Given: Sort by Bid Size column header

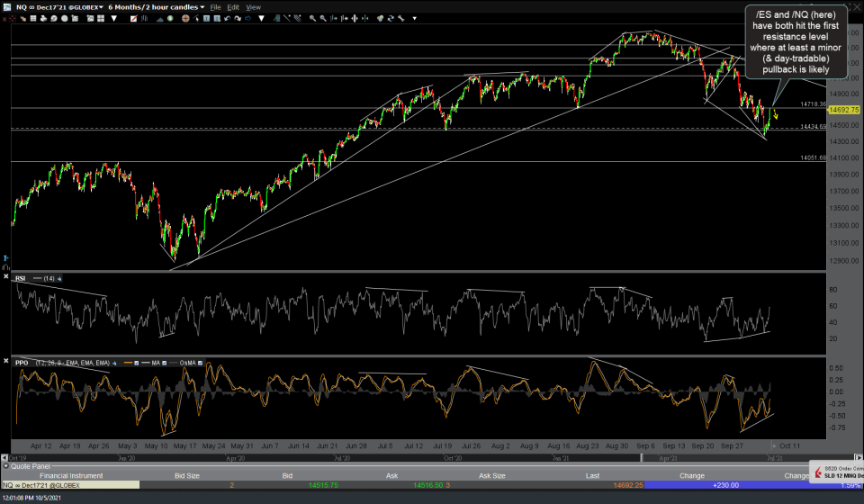Looking at the screenshot, I should [187, 475].
